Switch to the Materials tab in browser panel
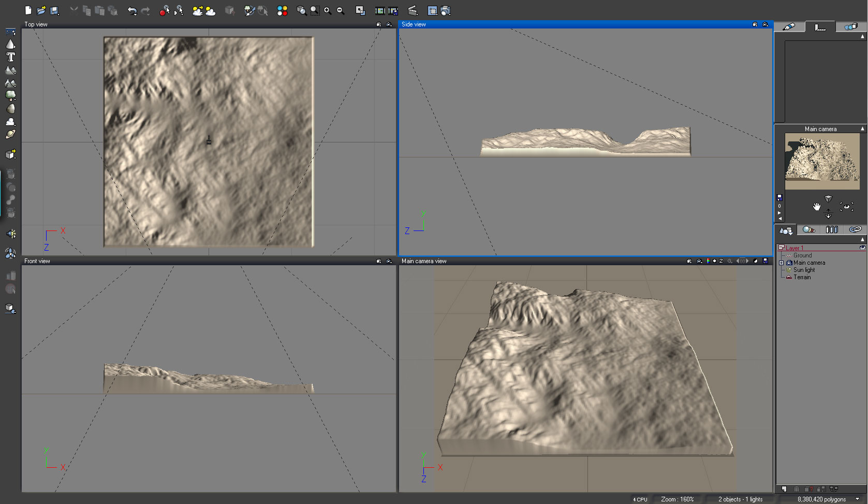868x504 pixels. click(808, 229)
